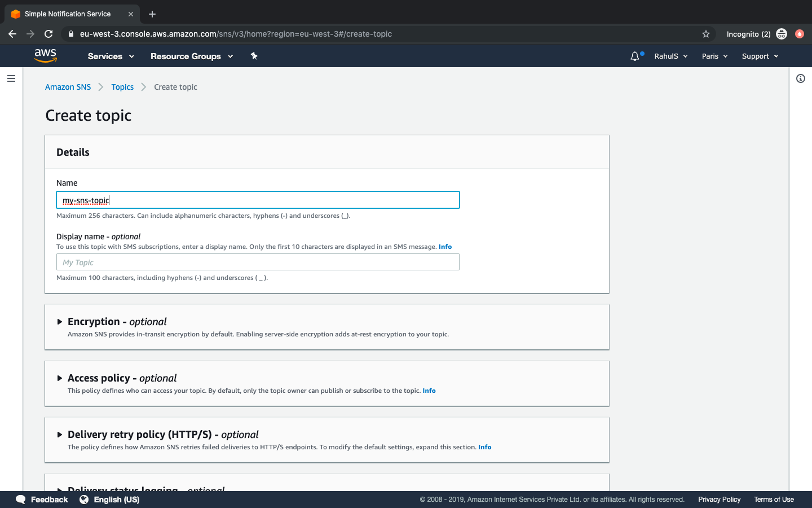Click the padlock icon in the address bar

(70, 34)
